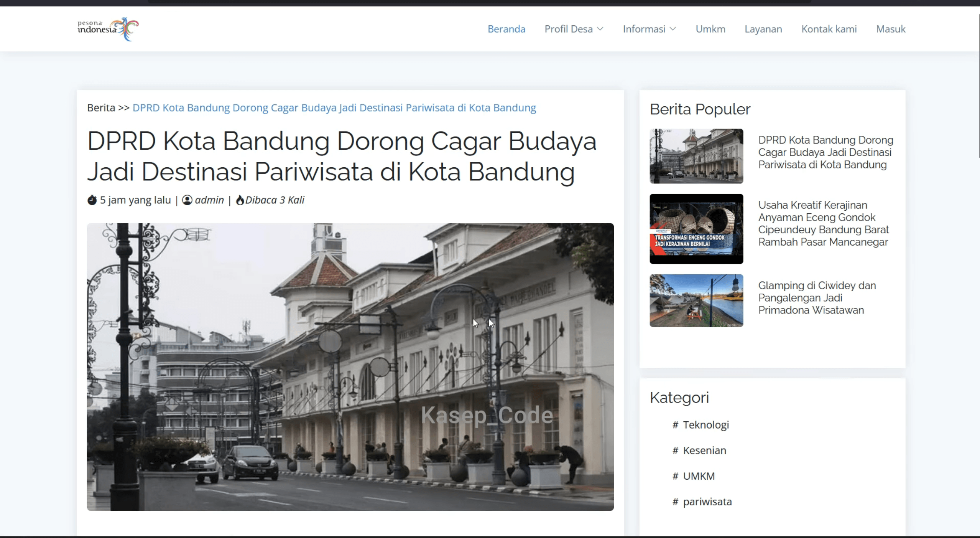The height and width of the screenshot is (538, 980).
Task: Click the 'Kategori' heading
Action: pos(679,398)
